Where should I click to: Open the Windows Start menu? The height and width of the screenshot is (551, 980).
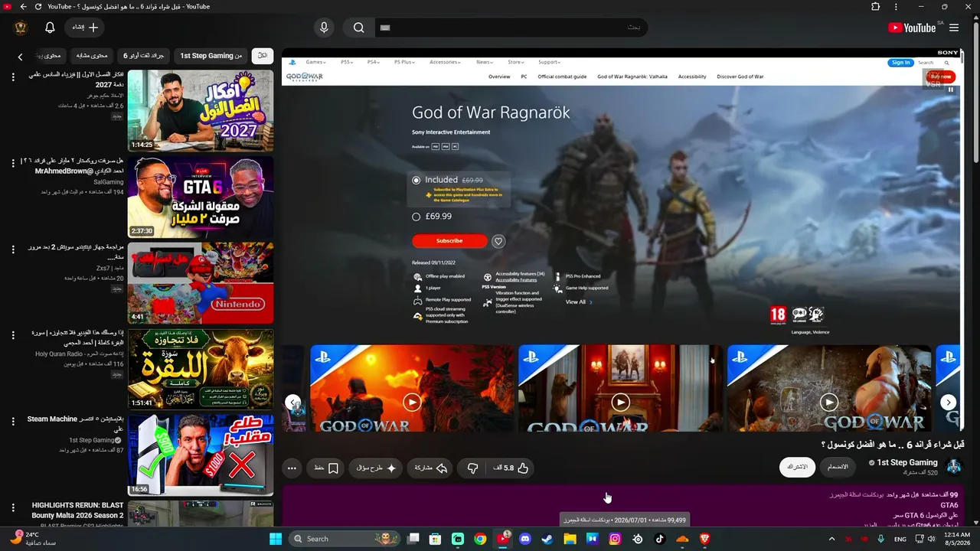(276, 539)
